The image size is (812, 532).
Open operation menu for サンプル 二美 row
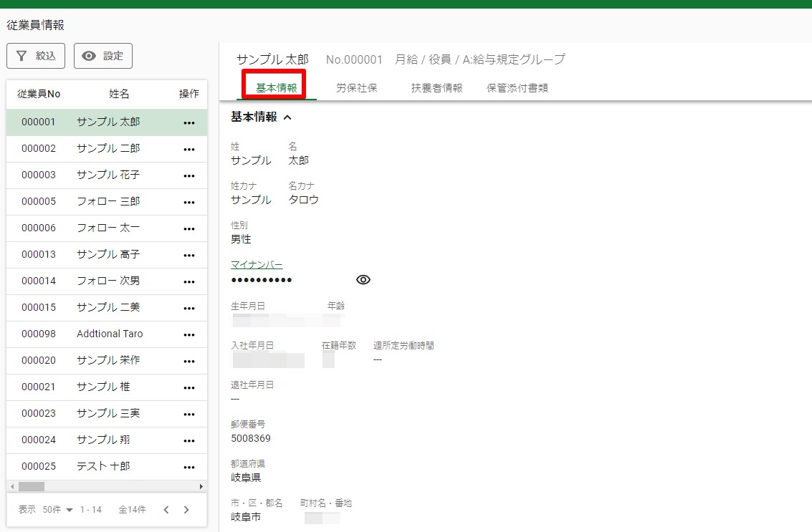[x=189, y=308]
